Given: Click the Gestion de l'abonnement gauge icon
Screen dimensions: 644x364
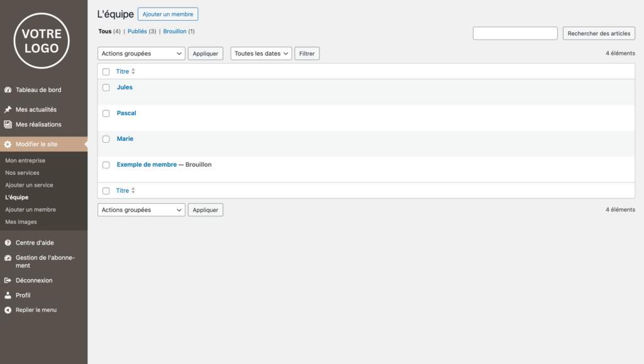Looking at the screenshot, I should point(8,258).
